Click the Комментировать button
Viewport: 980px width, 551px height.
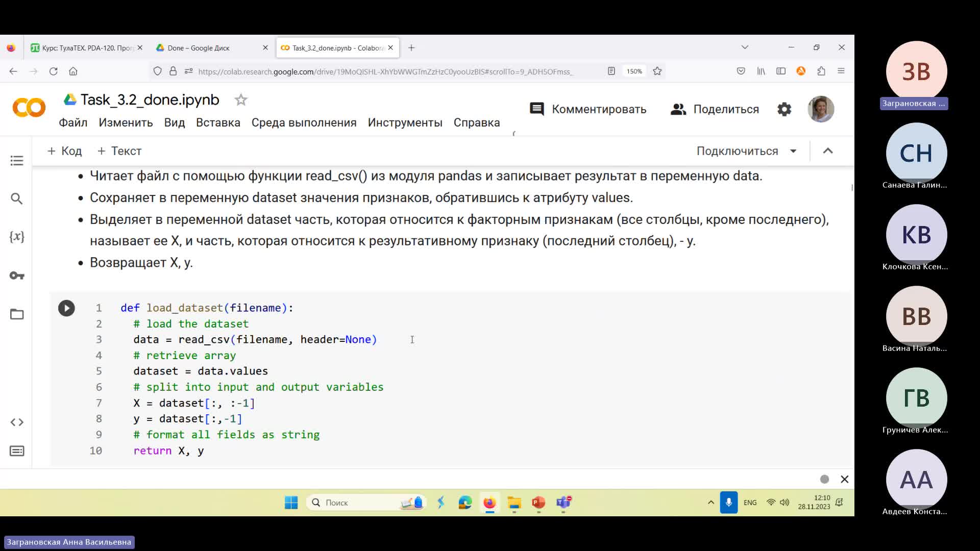(x=588, y=109)
